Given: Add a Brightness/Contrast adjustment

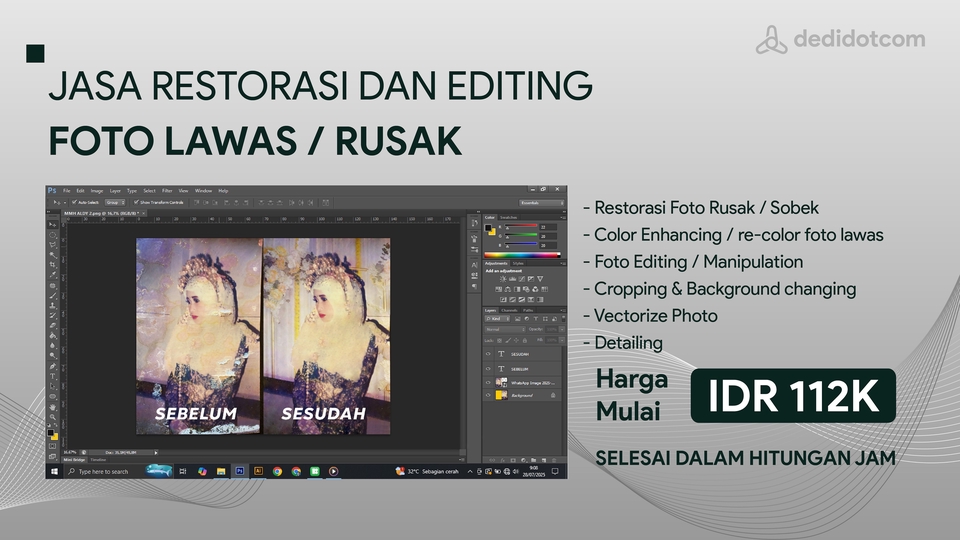Looking at the screenshot, I should [503, 279].
